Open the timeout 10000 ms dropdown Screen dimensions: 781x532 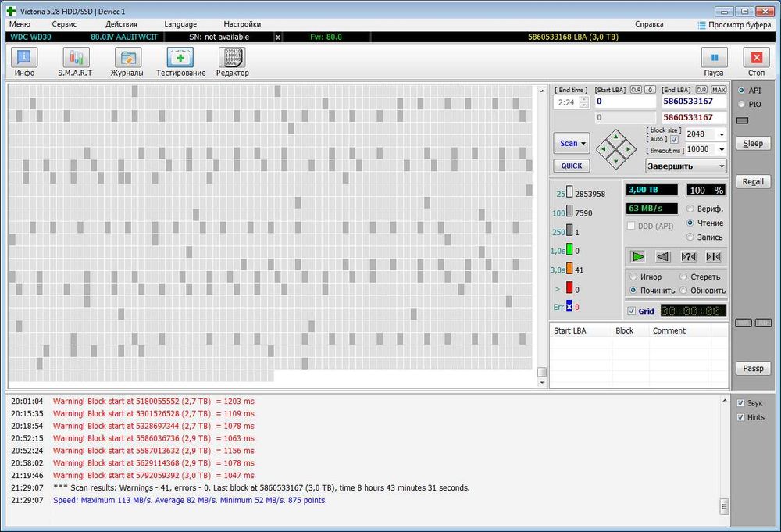(721, 149)
